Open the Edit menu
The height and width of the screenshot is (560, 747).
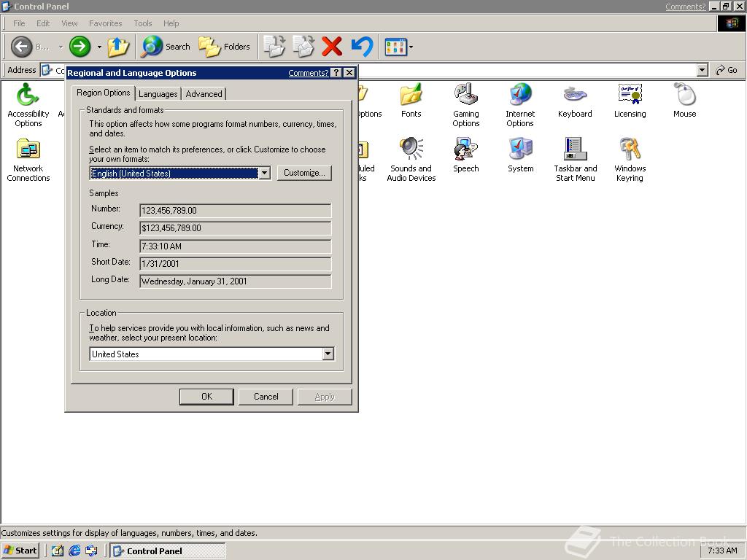click(43, 23)
